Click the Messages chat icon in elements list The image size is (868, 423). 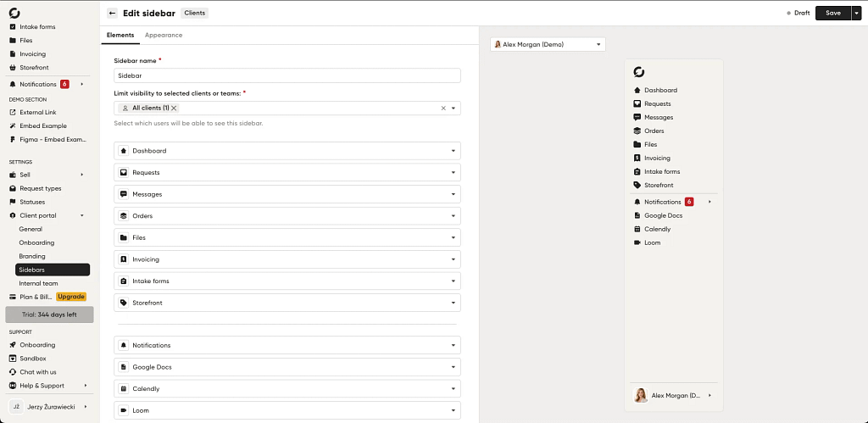pyautogui.click(x=124, y=194)
